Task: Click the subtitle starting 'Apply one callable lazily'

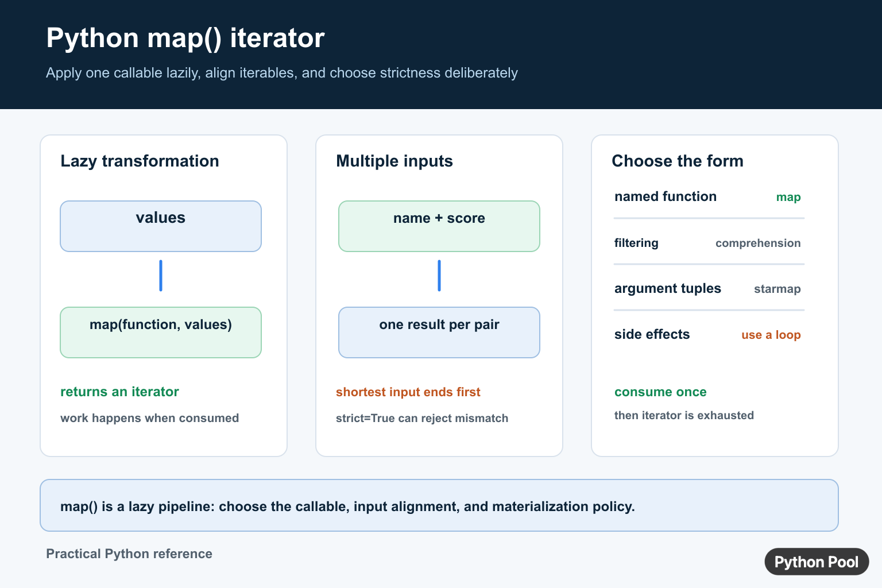Action: tap(282, 73)
